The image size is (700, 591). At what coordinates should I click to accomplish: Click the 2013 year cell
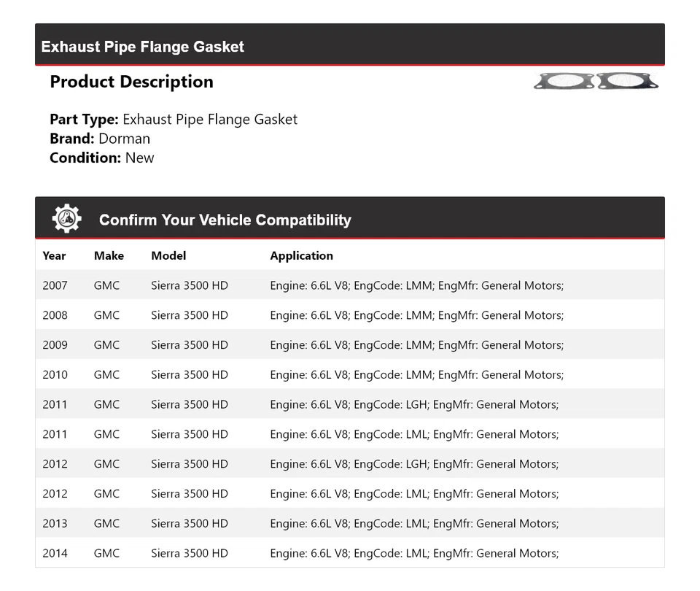pyautogui.click(x=55, y=523)
